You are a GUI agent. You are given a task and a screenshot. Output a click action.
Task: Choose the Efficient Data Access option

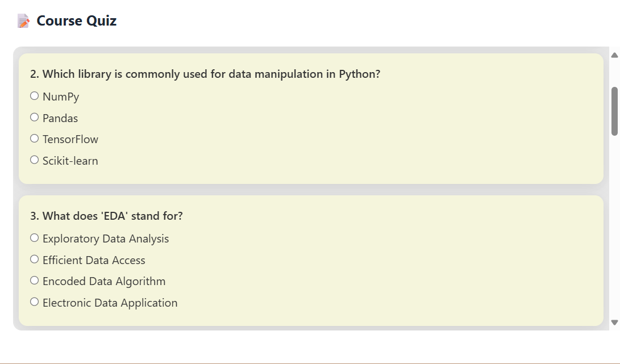click(35, 260)
